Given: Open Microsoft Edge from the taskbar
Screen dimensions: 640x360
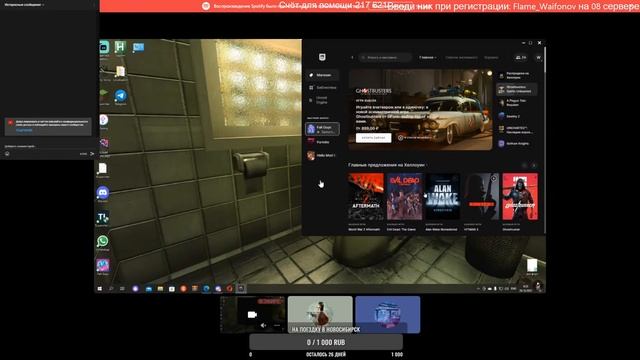Looking at the screenshot, I should click(207, 289).
